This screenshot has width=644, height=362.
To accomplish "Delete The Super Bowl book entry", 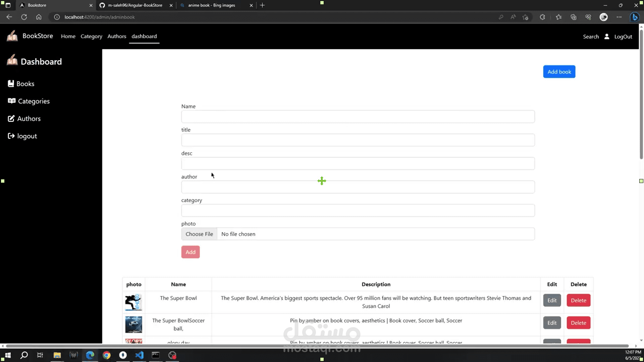I will click(578, 300).
